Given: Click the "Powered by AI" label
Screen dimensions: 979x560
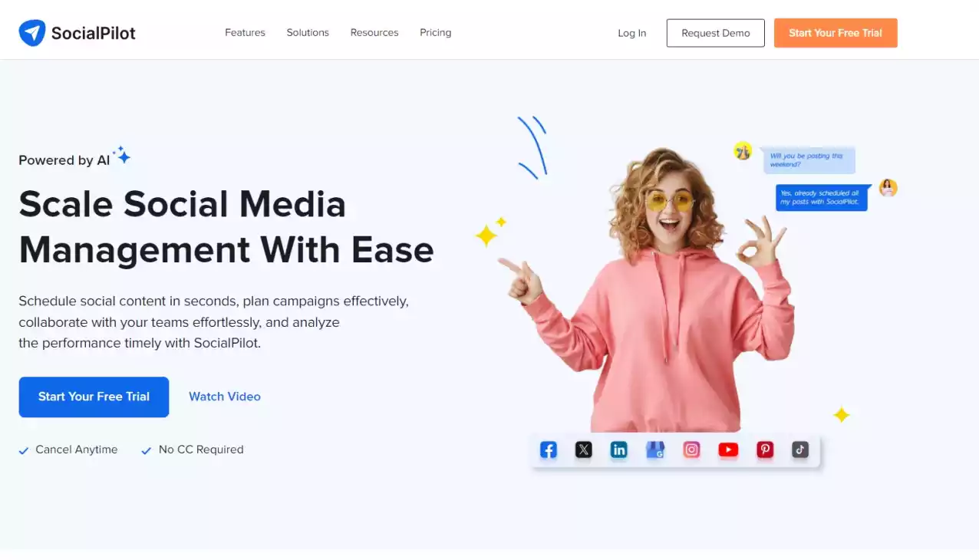Looking at the screenshot, I should coord(64,160).
